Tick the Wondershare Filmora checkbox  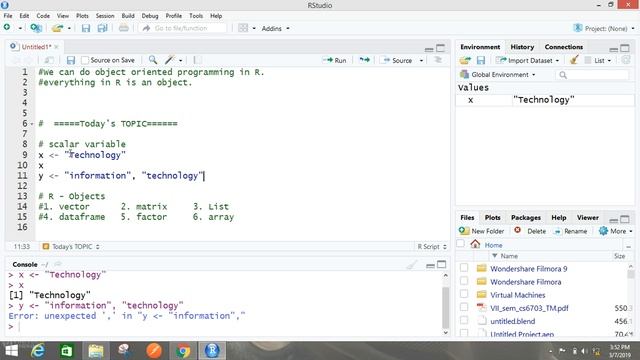pos(464,281)
